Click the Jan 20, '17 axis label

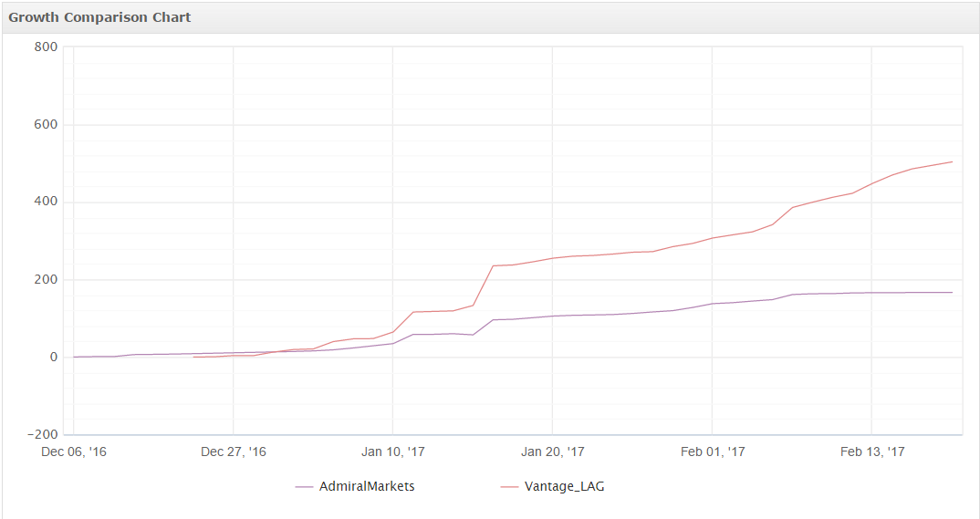point(552,452)
